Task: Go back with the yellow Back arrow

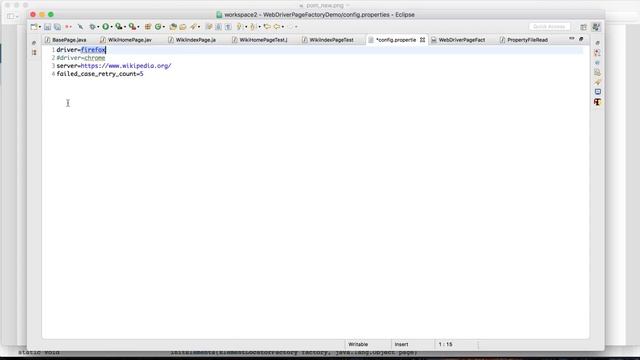Action: click(x=277, y=27)
